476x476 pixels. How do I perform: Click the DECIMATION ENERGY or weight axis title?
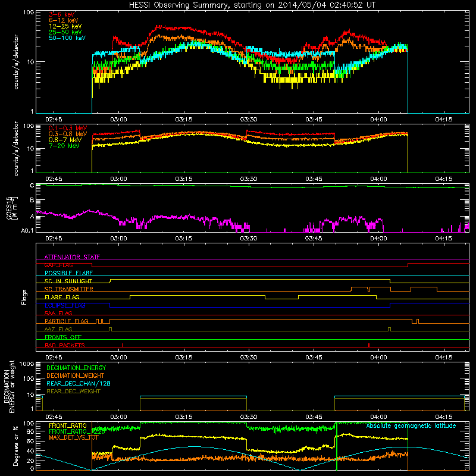9,386
